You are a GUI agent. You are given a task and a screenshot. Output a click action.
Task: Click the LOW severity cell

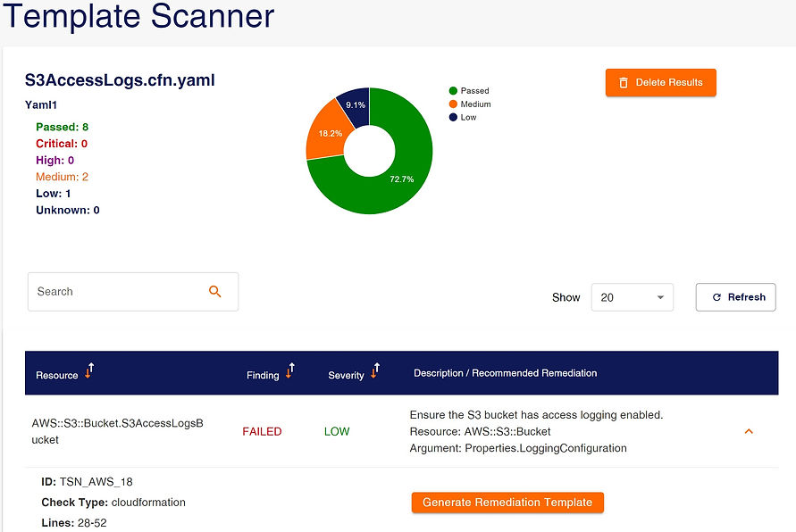tap(337, 432)
